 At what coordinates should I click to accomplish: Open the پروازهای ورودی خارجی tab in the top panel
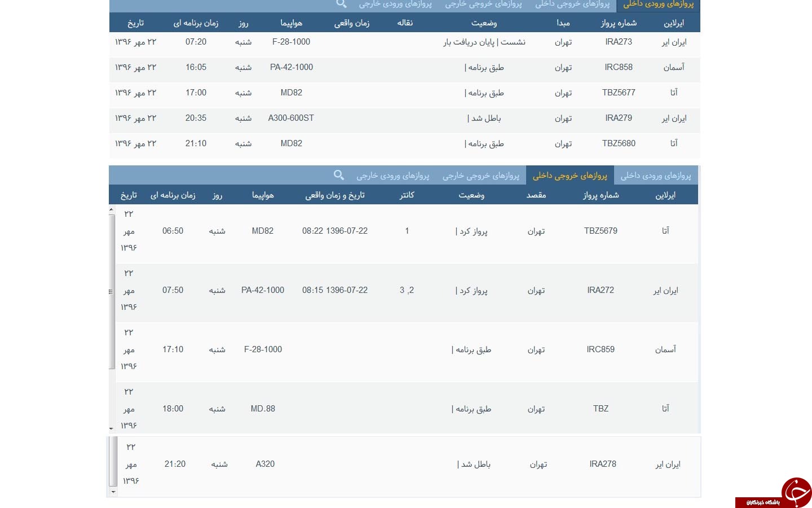click(395, 5)
